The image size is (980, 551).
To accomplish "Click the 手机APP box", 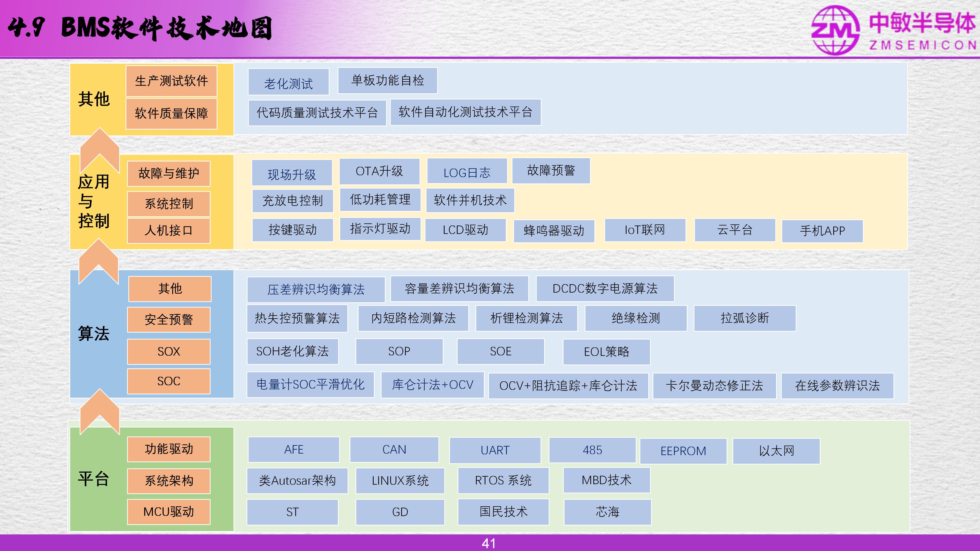I will [x=822, y=231].
